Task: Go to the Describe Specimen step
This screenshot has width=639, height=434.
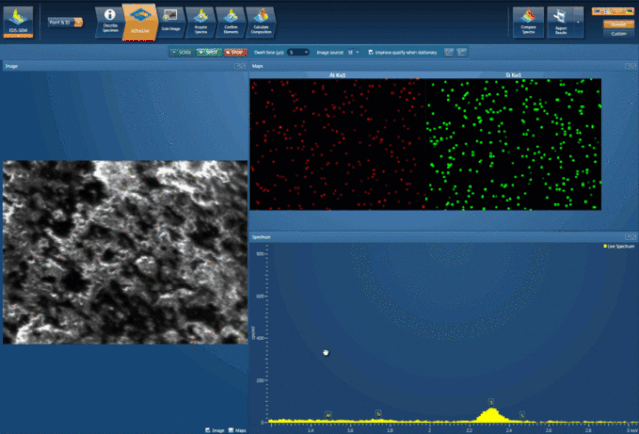Action: pos(110,22)
